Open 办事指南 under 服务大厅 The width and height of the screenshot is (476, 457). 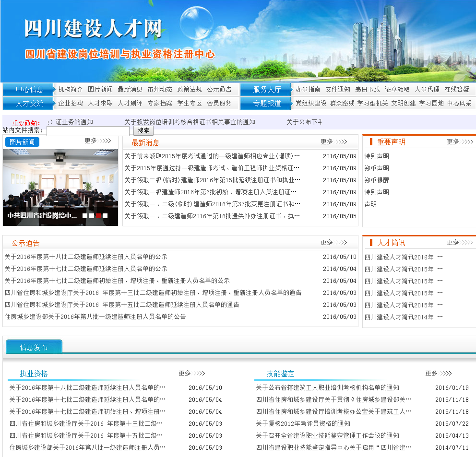308,89
